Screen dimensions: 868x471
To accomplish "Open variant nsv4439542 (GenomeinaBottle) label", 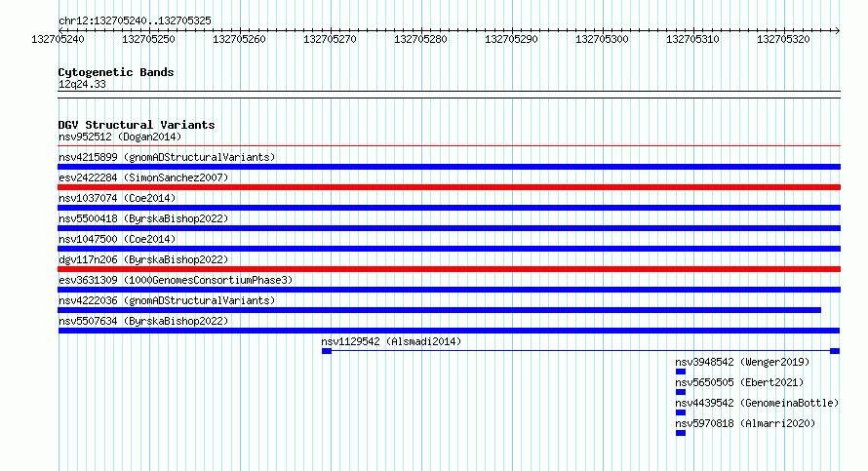I will click(x=757, y=403).
